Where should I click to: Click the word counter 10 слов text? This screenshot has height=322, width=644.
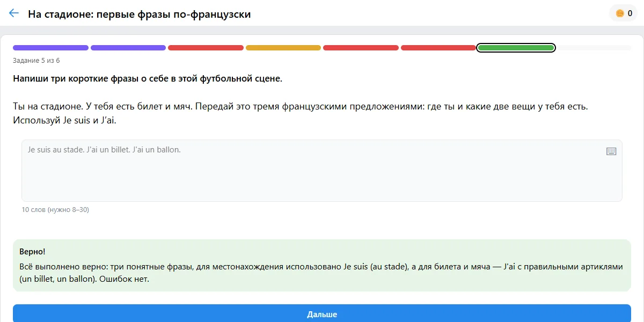55,210
